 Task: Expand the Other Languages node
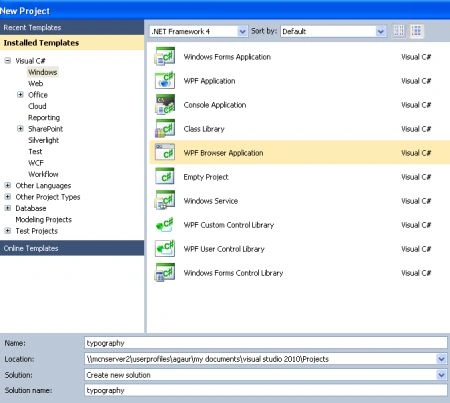click(x=8, y=185)
